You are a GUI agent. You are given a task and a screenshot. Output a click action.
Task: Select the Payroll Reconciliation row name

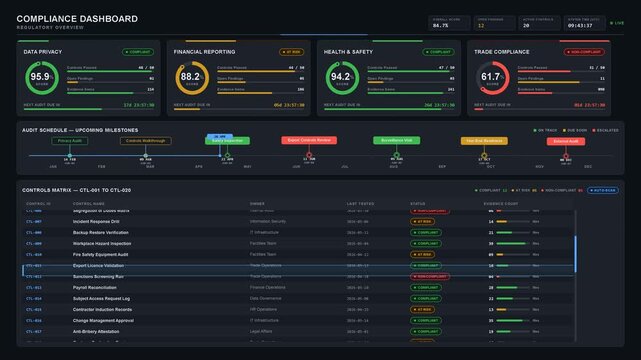pos(94,288)
